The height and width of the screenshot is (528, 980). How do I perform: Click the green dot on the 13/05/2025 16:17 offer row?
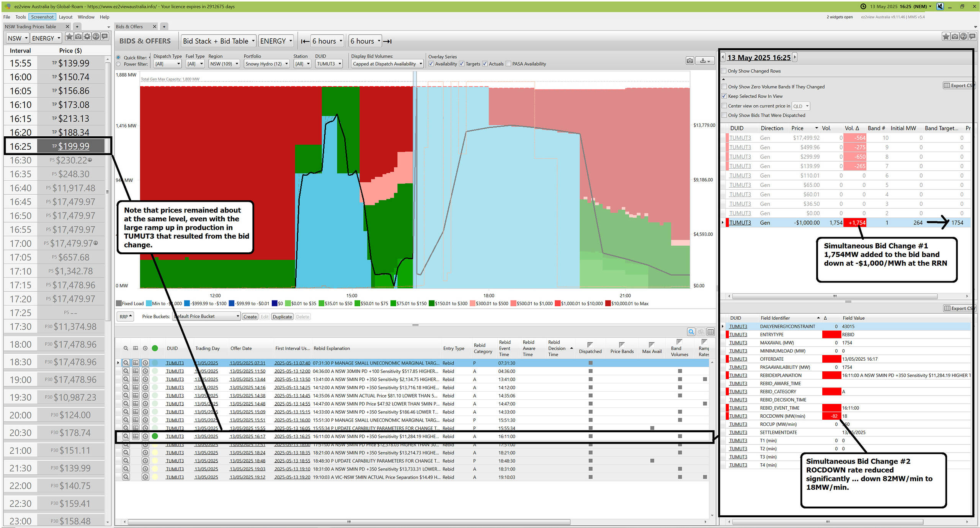pyautogui.click(x=155, y=436)
